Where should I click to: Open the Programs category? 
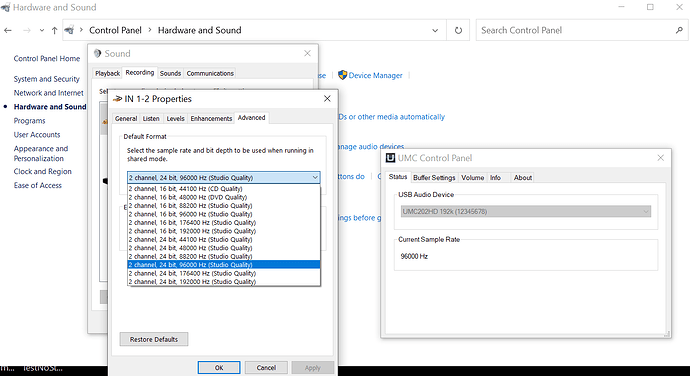click(29, 121)
